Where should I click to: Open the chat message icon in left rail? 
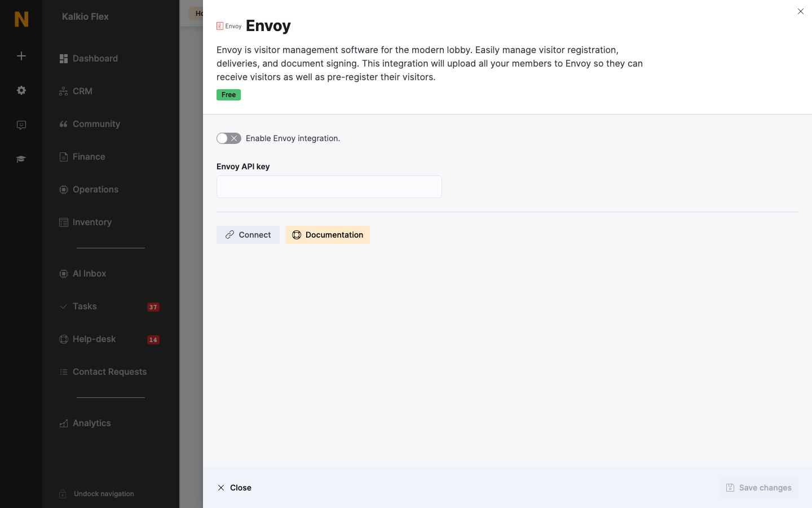click(x=21, y=125)
